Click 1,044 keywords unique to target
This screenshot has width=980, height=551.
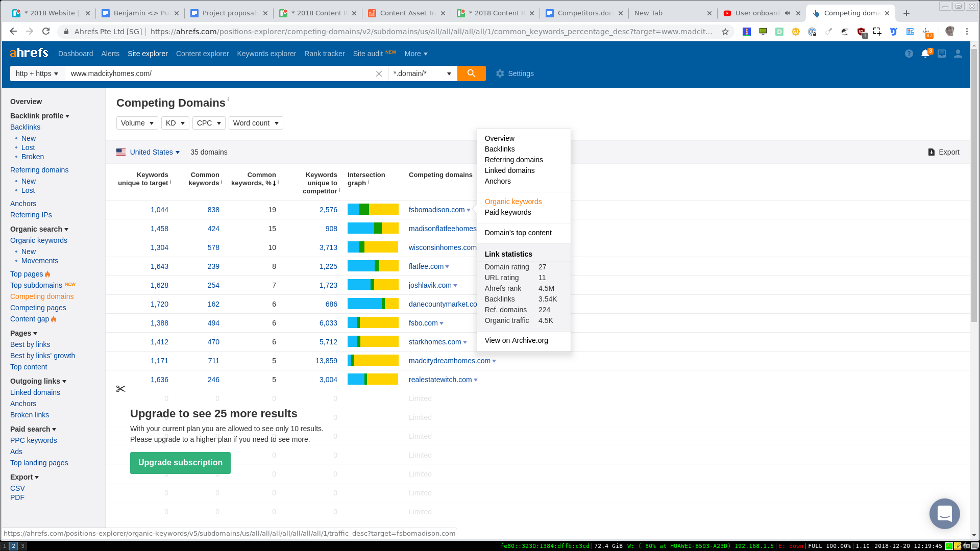[x=159, y=210]
